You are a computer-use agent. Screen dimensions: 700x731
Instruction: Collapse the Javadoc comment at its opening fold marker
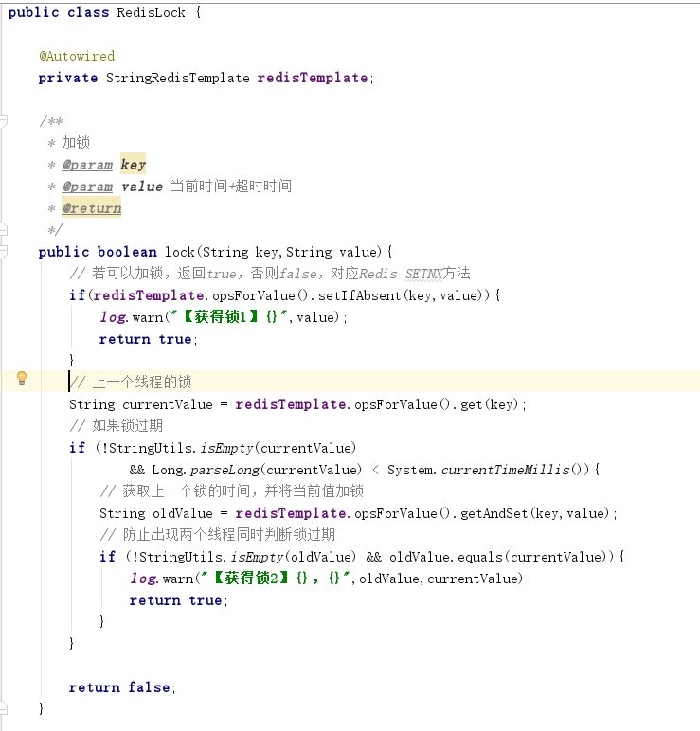pyautogui.click(x=4, y=122)
